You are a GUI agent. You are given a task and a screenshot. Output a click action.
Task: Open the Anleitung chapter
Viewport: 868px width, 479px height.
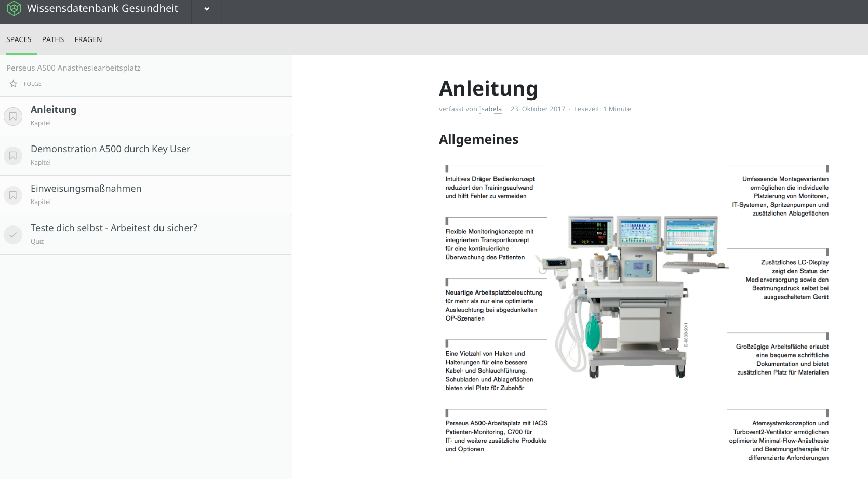tap(146, 116)
